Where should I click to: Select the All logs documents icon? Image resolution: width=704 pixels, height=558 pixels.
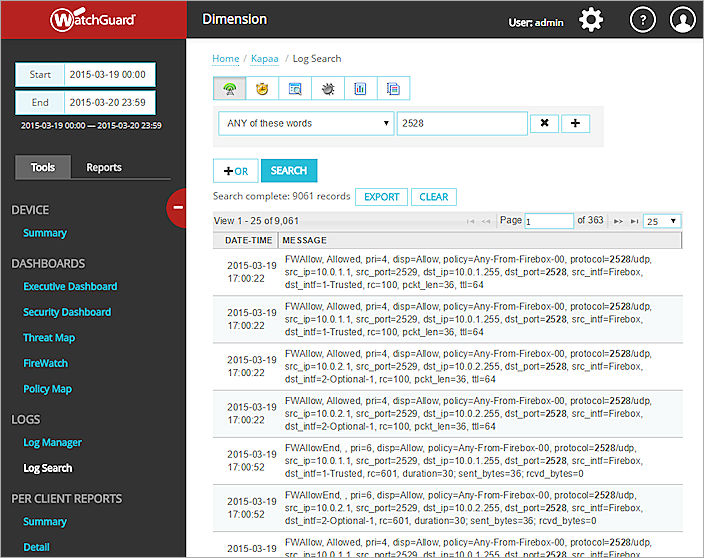(x=393, y=89)
